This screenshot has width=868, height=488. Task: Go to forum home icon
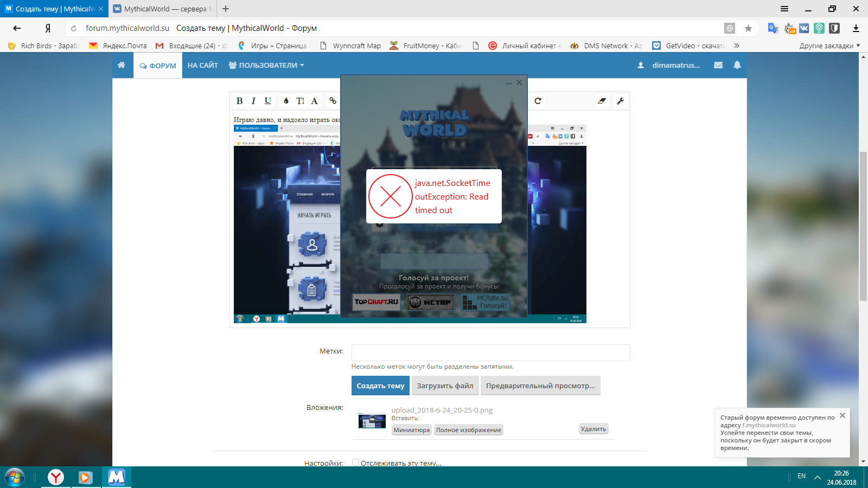[x=122, y=65]
